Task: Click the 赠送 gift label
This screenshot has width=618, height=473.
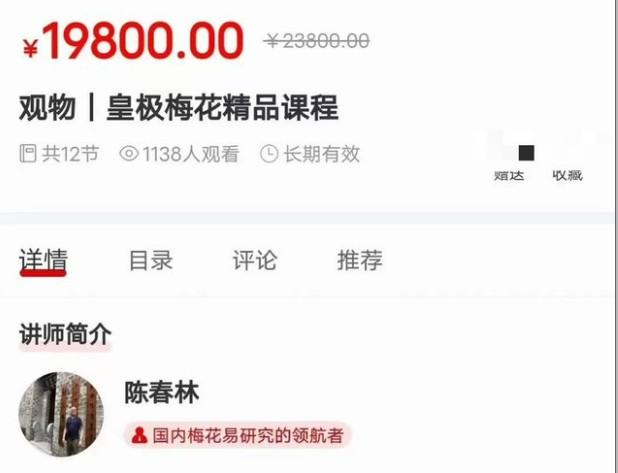Action: click(x=509, y=175)
